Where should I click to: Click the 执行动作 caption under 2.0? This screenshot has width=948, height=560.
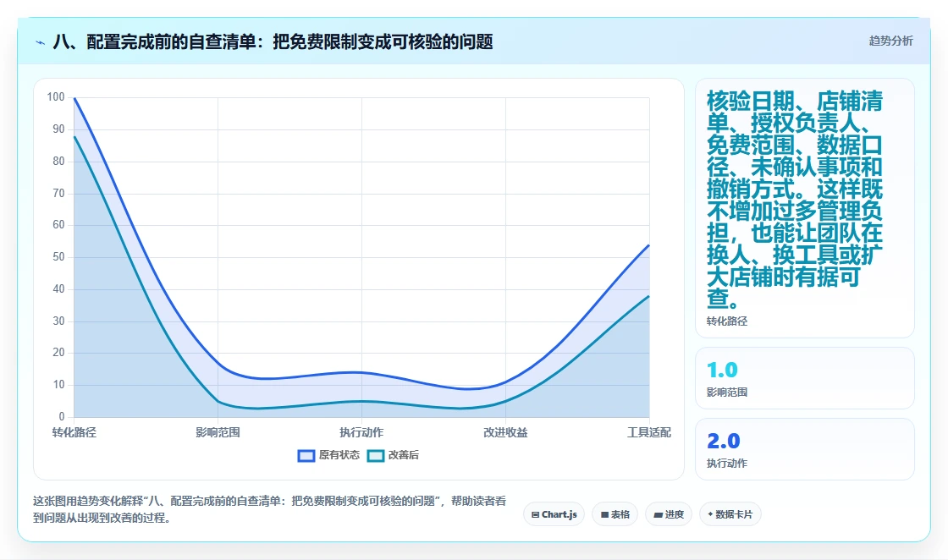point(727,464)
